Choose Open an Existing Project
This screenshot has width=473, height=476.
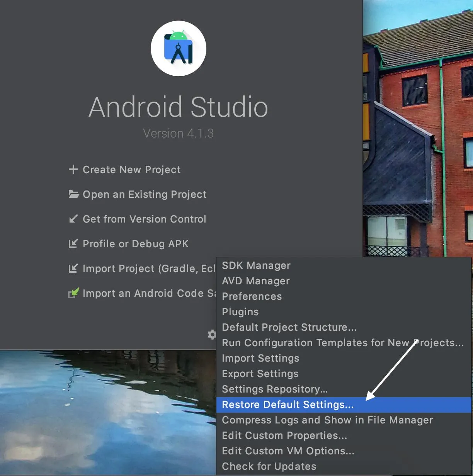pos(145,194)
